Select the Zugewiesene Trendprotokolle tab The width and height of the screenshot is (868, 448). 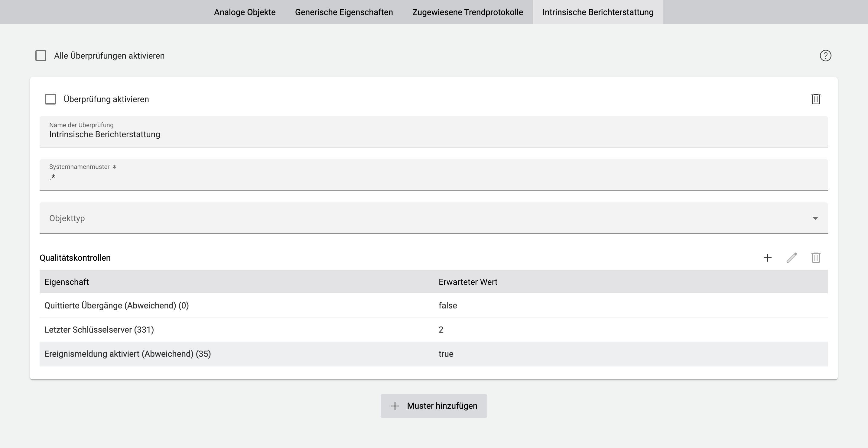point(468,12)
